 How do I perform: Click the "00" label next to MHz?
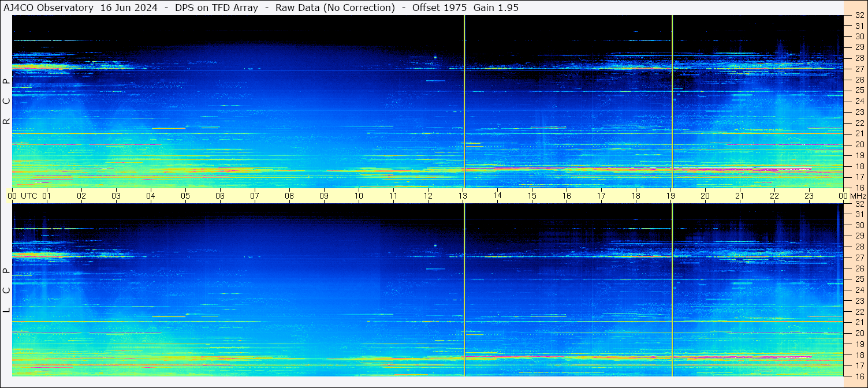[x=842, y=196]
